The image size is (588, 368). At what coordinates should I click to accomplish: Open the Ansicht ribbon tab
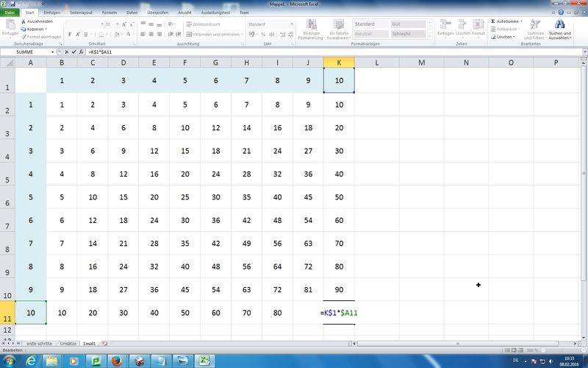pyautogui.click(x=184, y=13)
